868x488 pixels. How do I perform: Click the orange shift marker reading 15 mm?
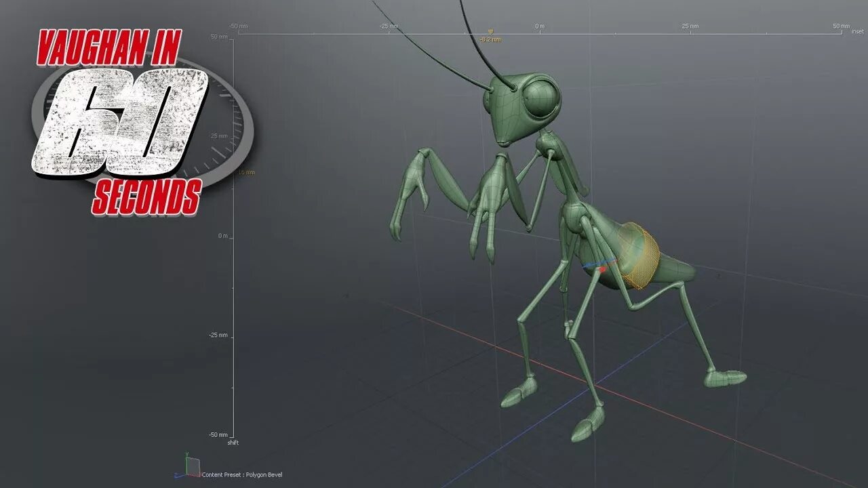(x=245, y=172)
